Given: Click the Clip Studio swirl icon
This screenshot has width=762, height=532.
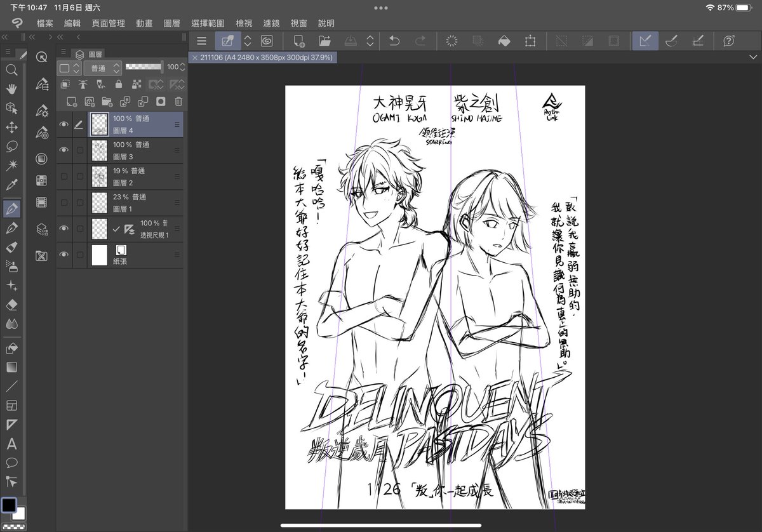Looking at the screenshot, I should click(x=267, y=41).
